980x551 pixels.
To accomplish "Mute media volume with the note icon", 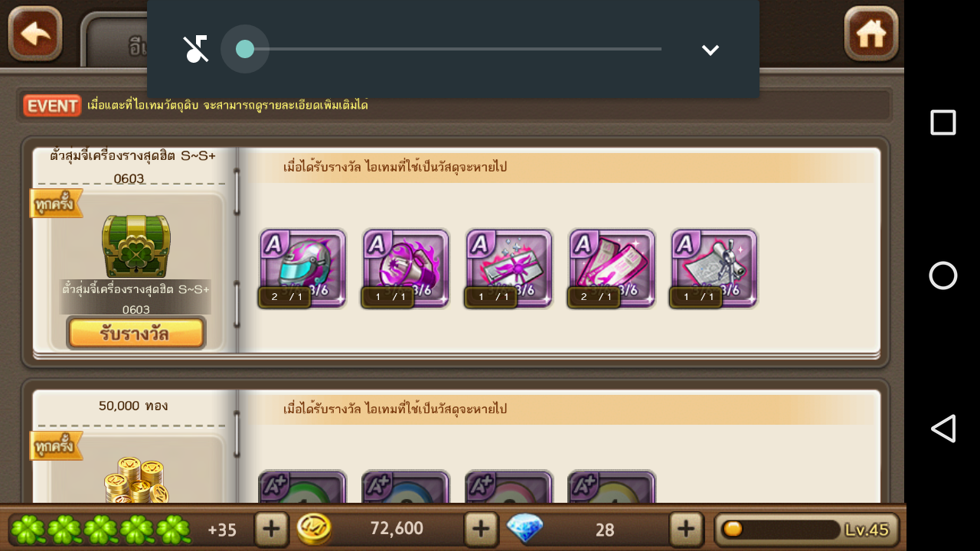I will coord(196,49).
